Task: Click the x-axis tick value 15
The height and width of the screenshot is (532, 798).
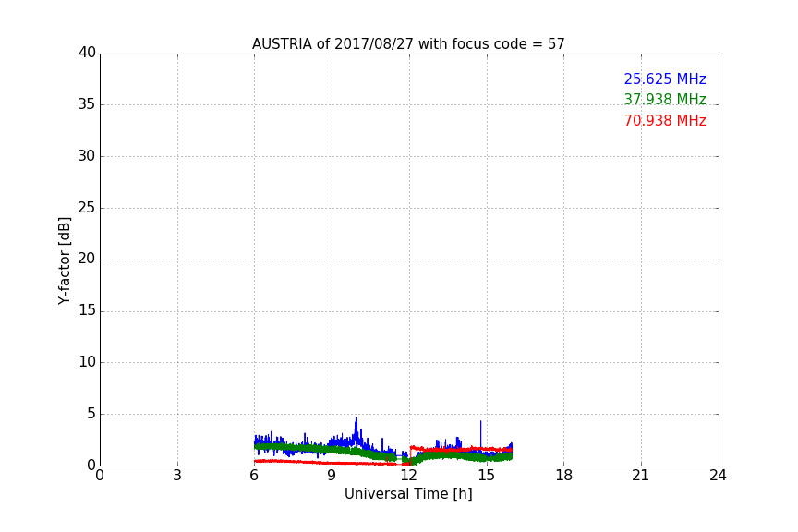Action: (486, 476)
